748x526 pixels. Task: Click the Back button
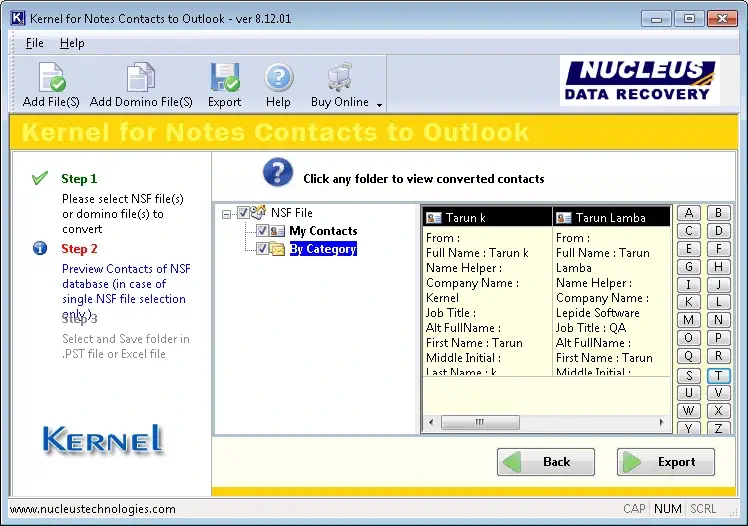coord(546,462)
